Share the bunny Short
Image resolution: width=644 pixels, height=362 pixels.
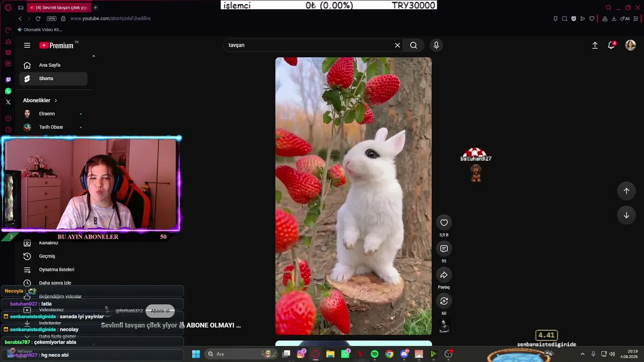[444, 275]
